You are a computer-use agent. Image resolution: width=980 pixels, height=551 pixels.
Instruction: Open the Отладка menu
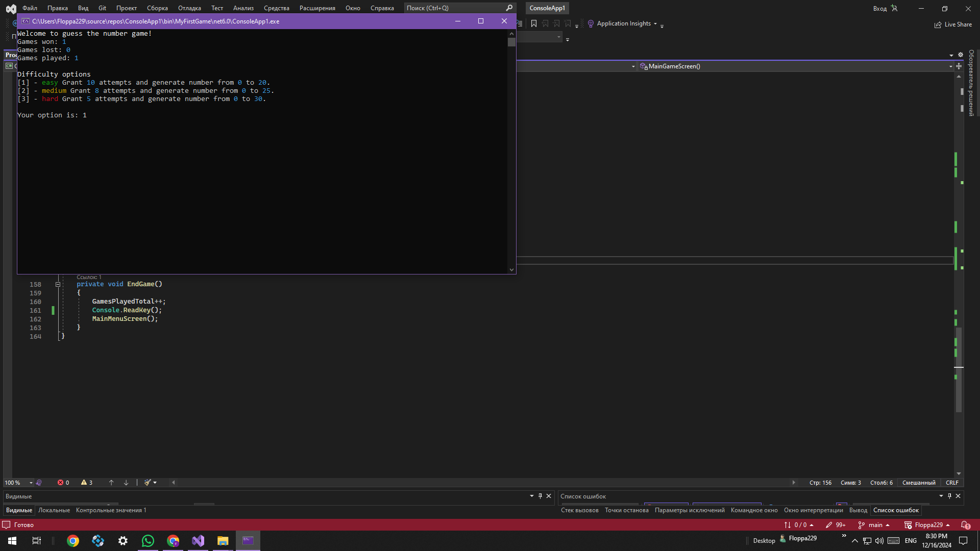point(189,8)
